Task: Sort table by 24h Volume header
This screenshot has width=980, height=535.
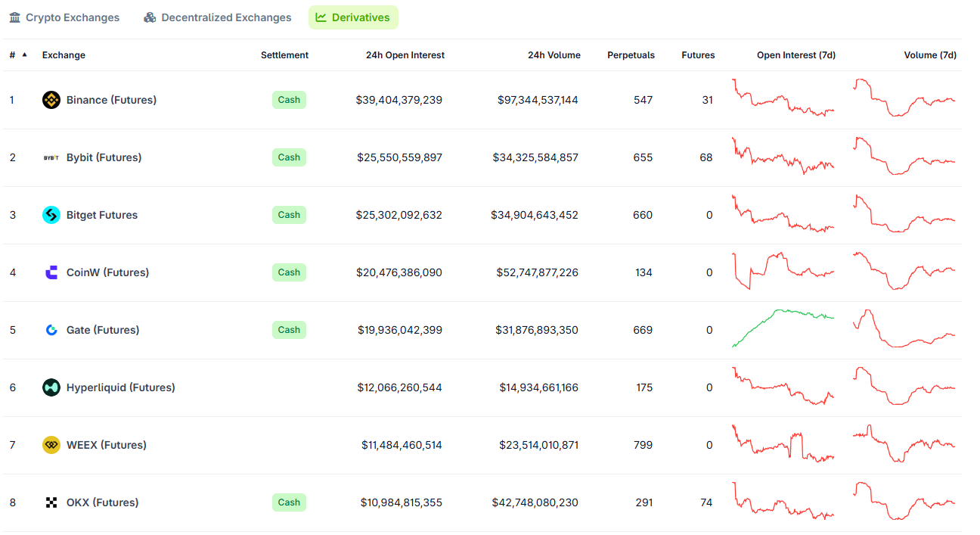Action: [x=554, y=55]
